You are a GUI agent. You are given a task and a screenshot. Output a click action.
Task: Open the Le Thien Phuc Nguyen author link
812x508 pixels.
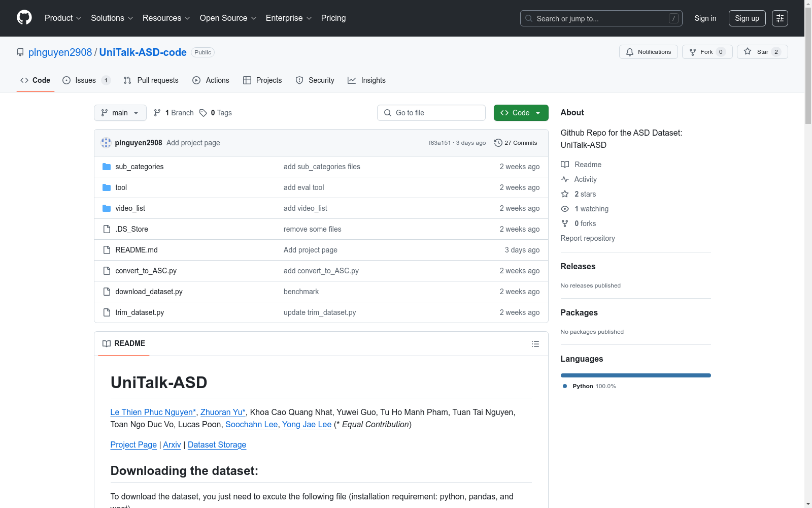(153, 412)
